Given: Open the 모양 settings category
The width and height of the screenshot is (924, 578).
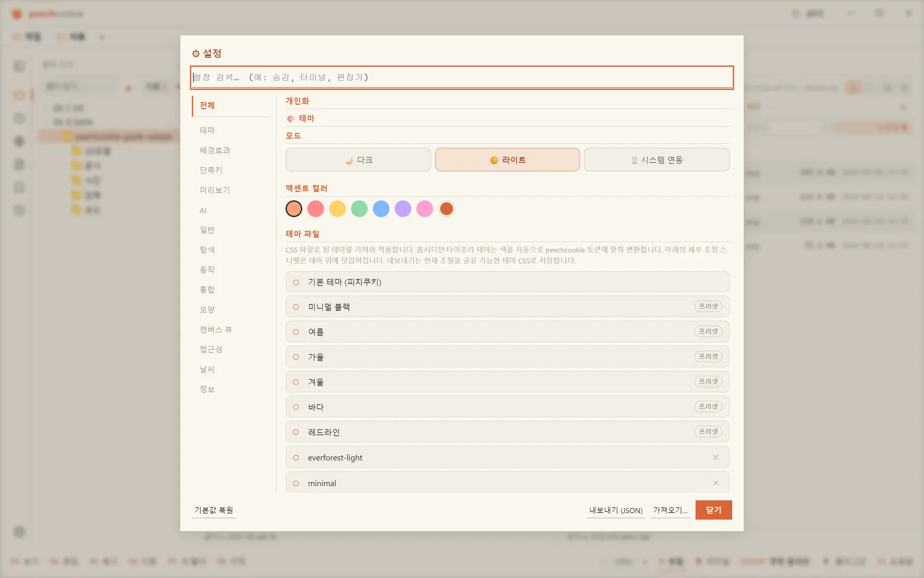Looking at the screenshot, I should pos(230,310).
